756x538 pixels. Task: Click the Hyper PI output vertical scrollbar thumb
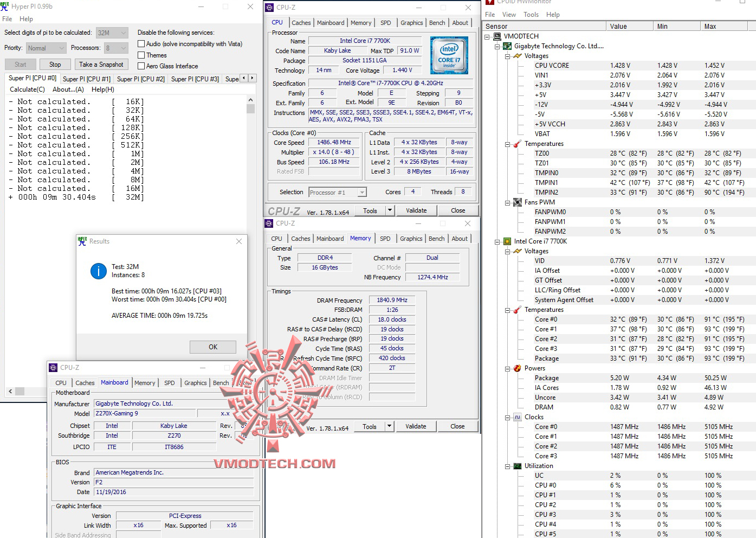click(250, 109)
